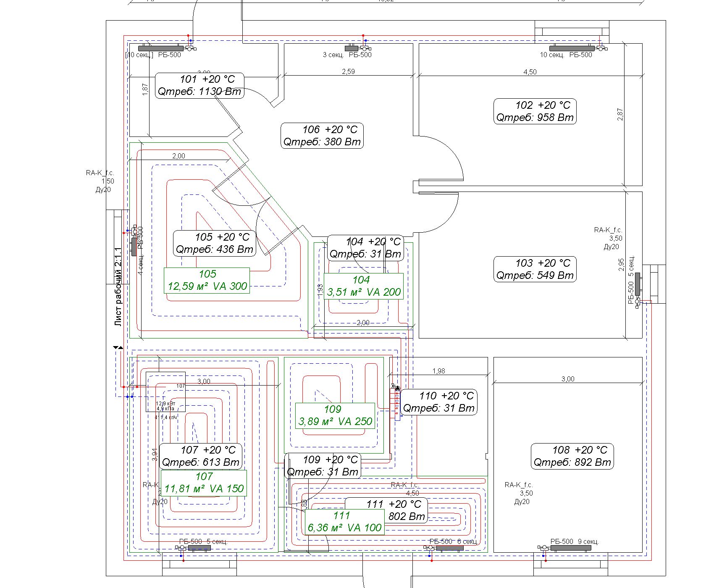Image resolution: width=706 pixels, height=588 pixels.
Task: Select the valve symbol on the 9 секц. radiator
Action: tap(543, 548)
